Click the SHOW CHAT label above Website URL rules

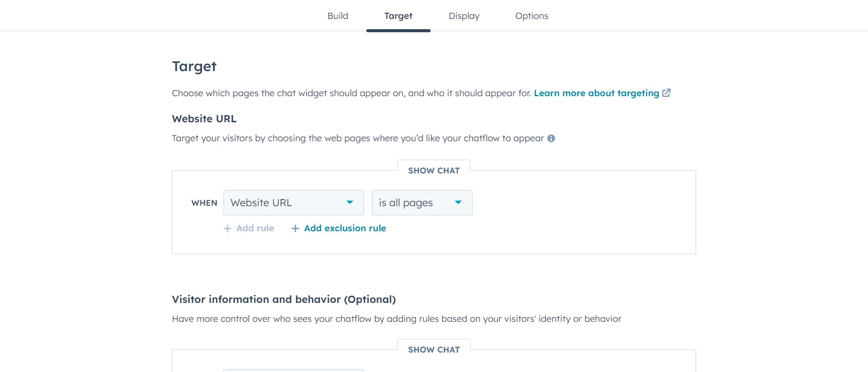pos(433,170)
